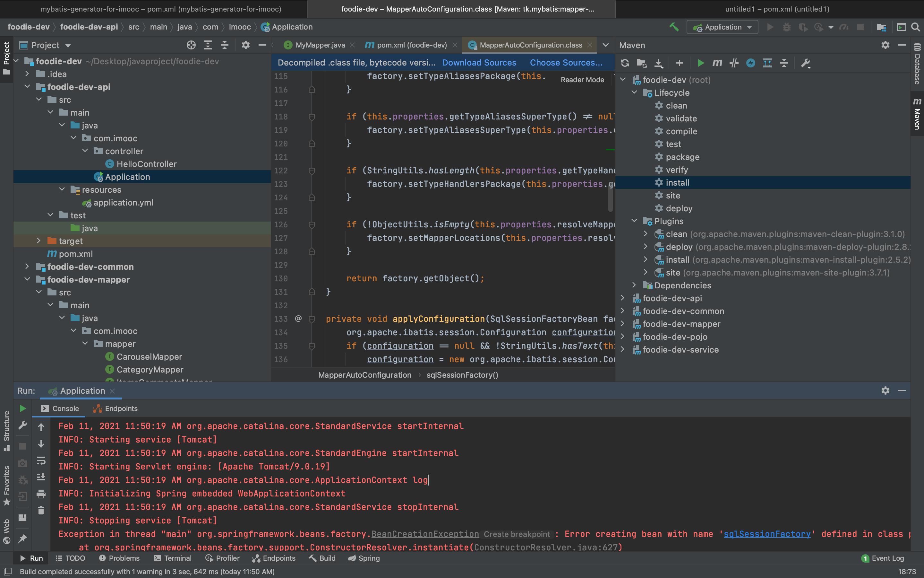Viewport: 924px width, 578px height.
Task: Select install lifecycle phase in Maven
Action: click(x=763, y=182)
